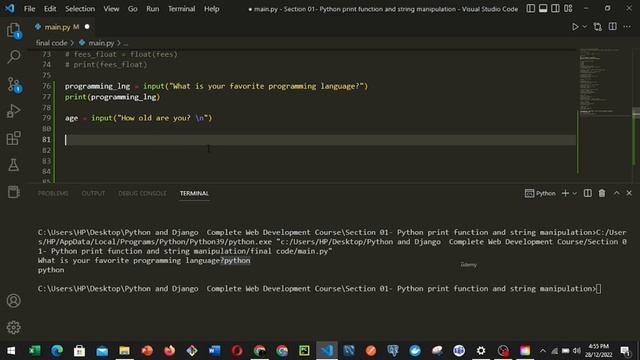This screenshot has width=640, height=360.
Task: Click print(programming_lng) code line
Action: (x=112, y=97)
